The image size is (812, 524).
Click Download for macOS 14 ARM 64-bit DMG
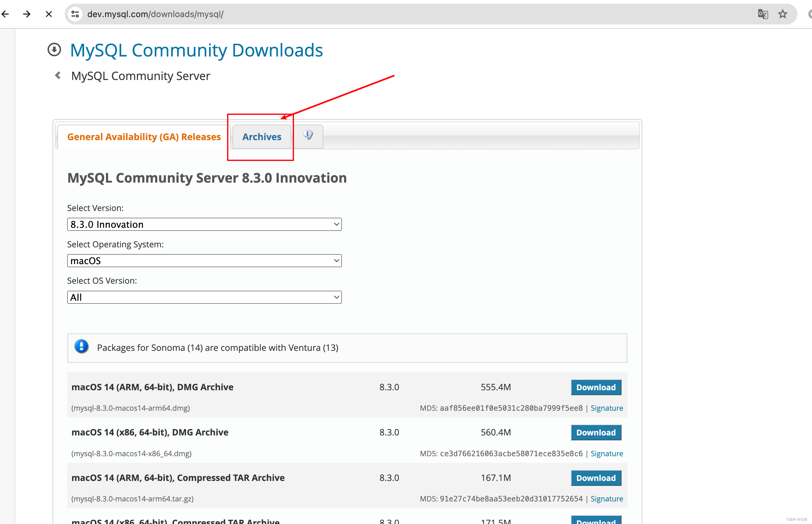click(595, 387)
